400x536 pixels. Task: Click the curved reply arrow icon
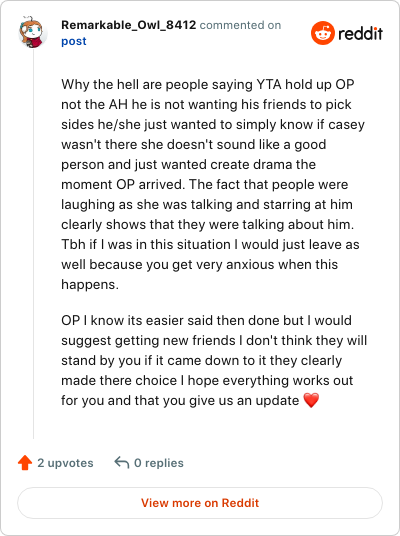pyautogui.click(x=122, y=462)
